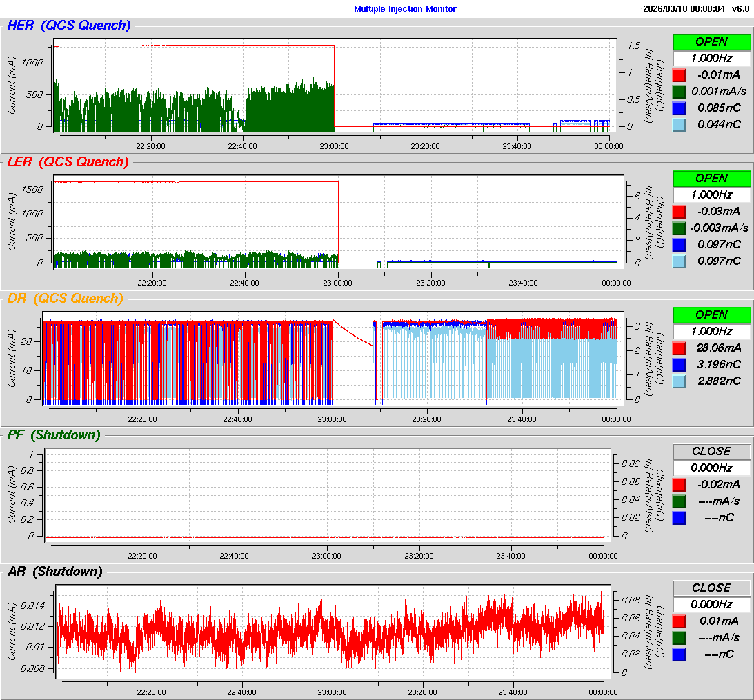Viewport: 754px width, 700px height.
Task: Click the Multiple Injection Monitor title
Action: (x=405, y=9)
